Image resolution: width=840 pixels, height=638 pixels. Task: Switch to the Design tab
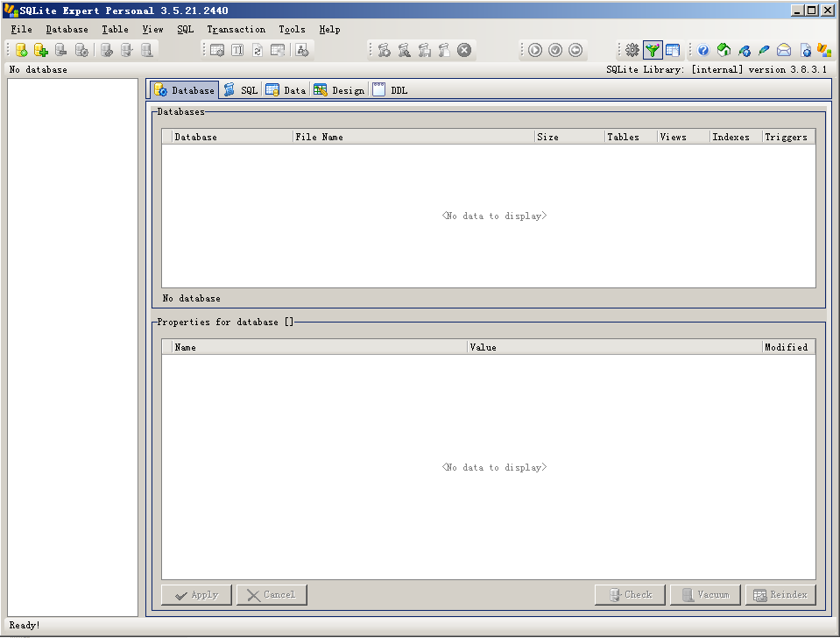tap(339, 90)
